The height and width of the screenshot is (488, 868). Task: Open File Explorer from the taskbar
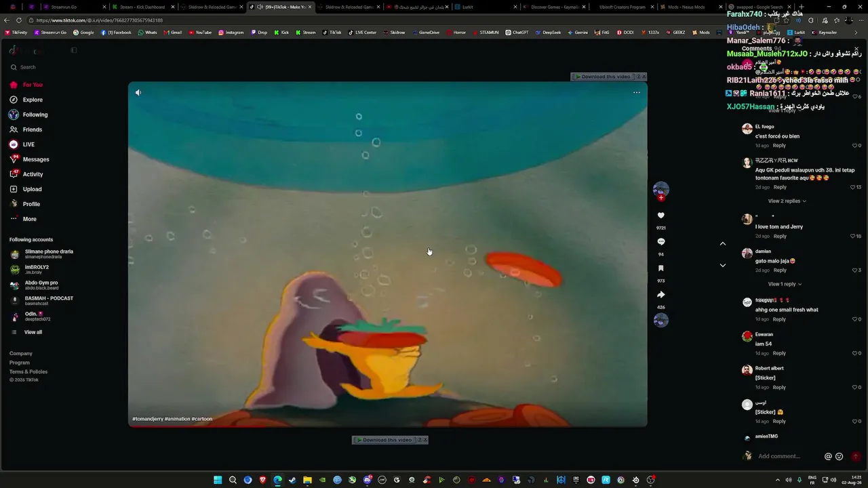pyautogui.click(x=307, y=480)
